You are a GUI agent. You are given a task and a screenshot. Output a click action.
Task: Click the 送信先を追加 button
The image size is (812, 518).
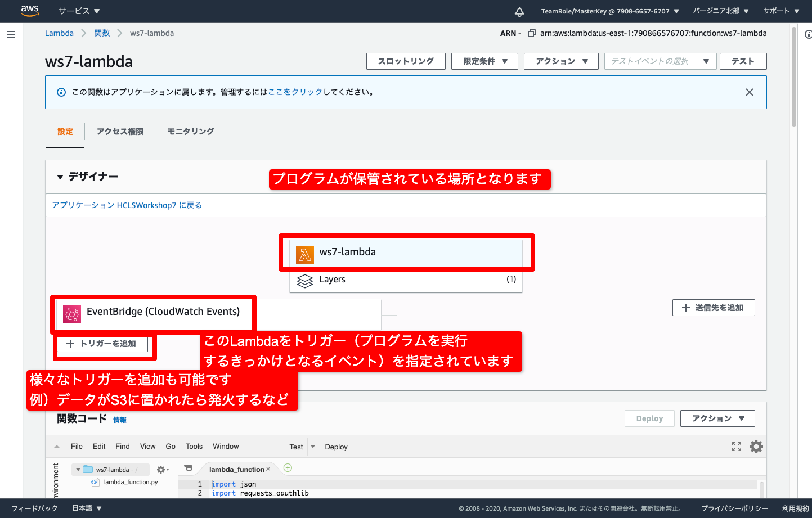point(714,308)
